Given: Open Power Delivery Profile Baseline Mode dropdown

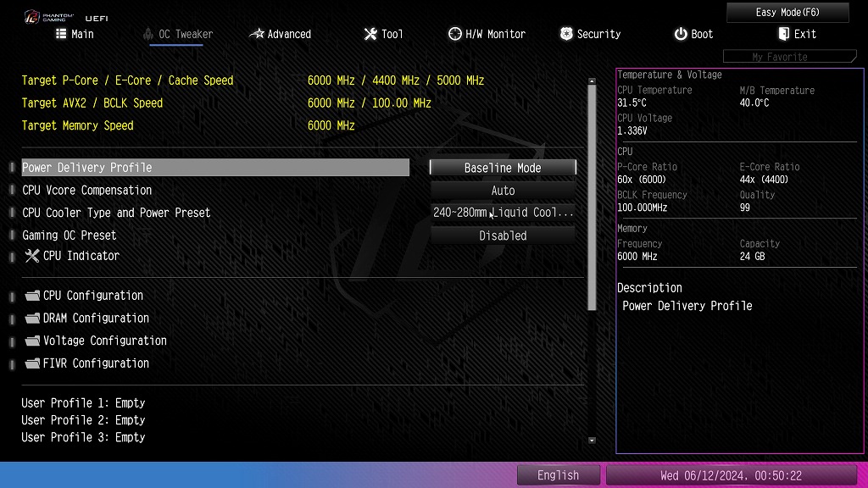Looking at the screenshot, I should (x=503, y=168).
